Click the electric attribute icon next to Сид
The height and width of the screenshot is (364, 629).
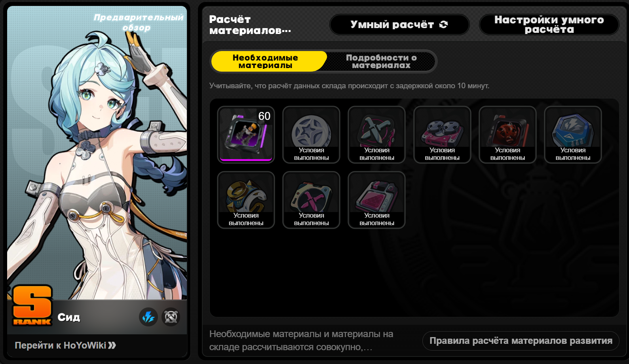pos(148,317)
